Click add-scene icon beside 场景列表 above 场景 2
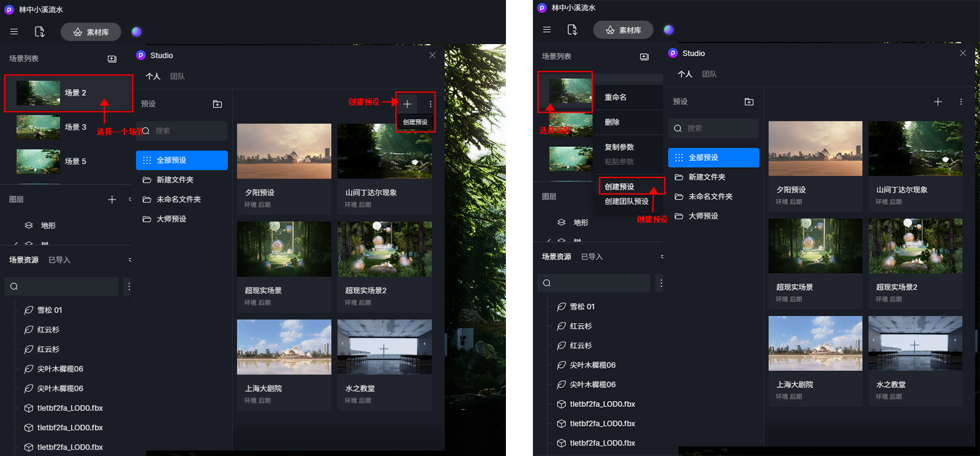 coord(112,59)
